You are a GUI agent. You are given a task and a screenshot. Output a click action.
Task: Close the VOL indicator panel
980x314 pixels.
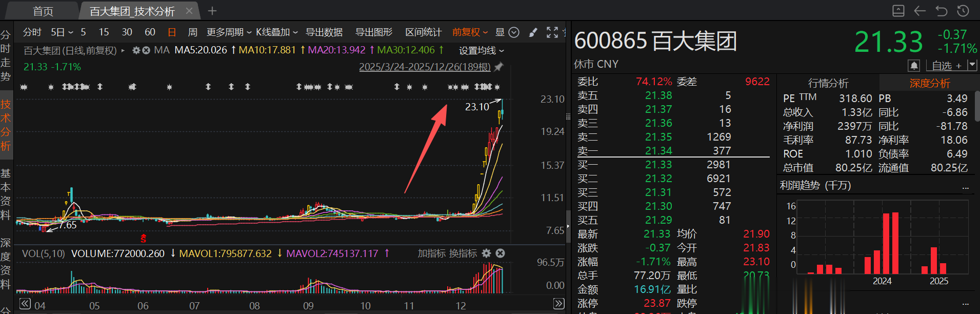pos(500,253)
